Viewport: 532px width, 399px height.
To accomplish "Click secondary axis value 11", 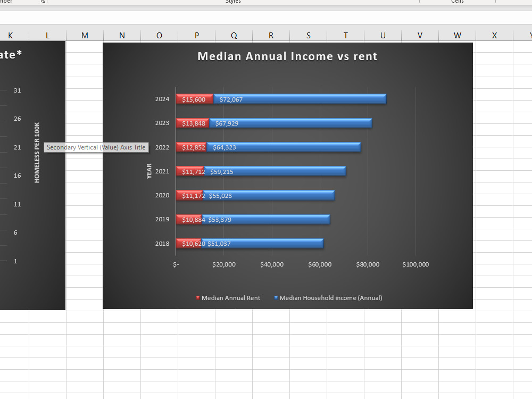I will (18, 204).
